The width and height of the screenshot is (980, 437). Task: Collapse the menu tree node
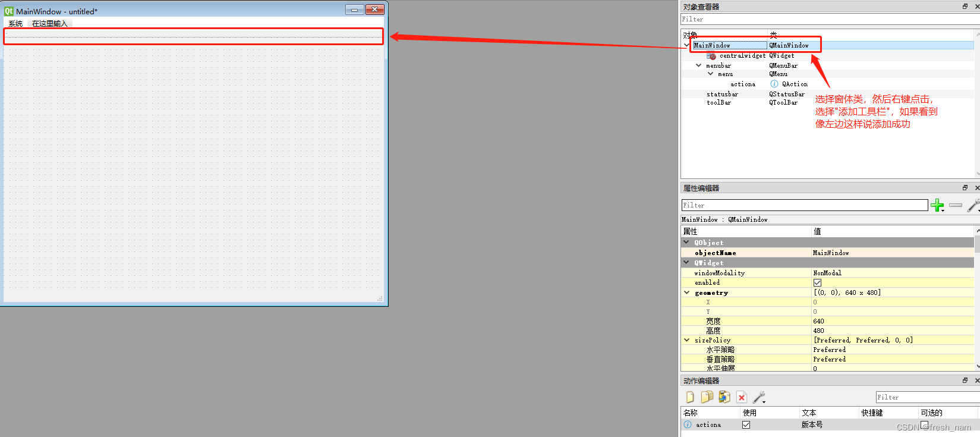711,74
